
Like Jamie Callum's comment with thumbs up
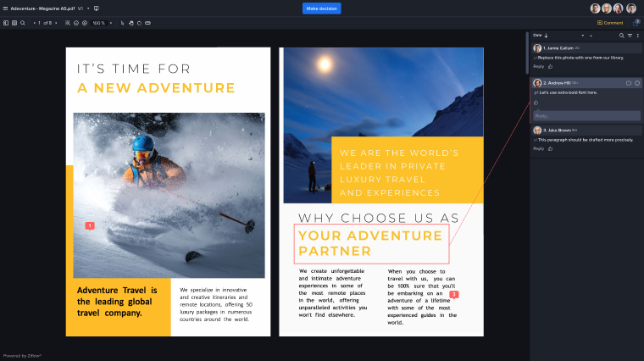point(550,65)
